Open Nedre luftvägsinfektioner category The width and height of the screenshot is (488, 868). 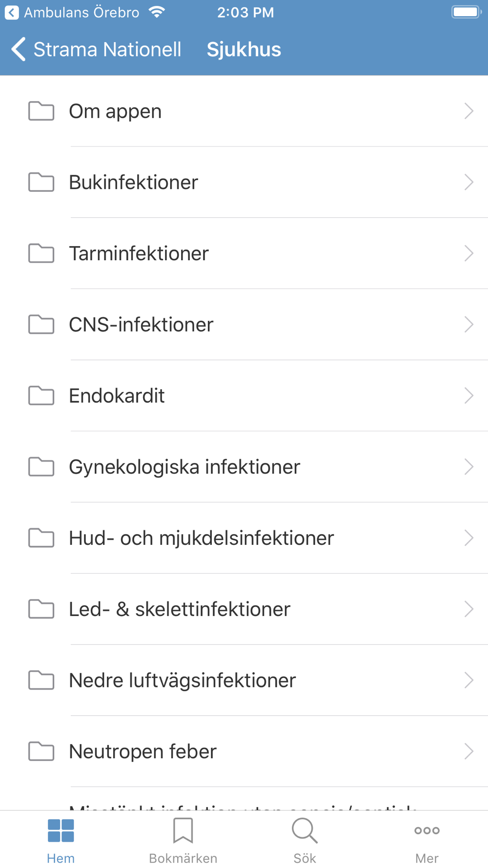coord(182,680)
